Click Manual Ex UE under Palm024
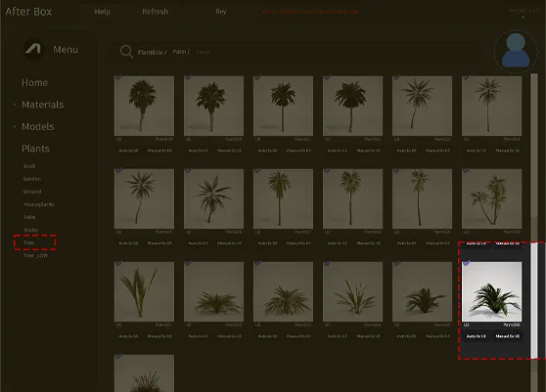The image size is (546, 392). (507, 151)
